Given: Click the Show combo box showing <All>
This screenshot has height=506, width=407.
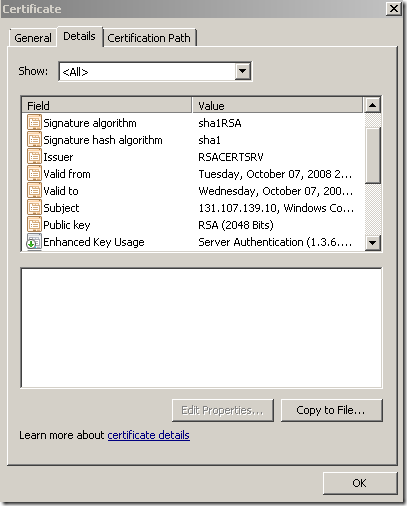Looking at the screenshot, I should click(155, 71).
